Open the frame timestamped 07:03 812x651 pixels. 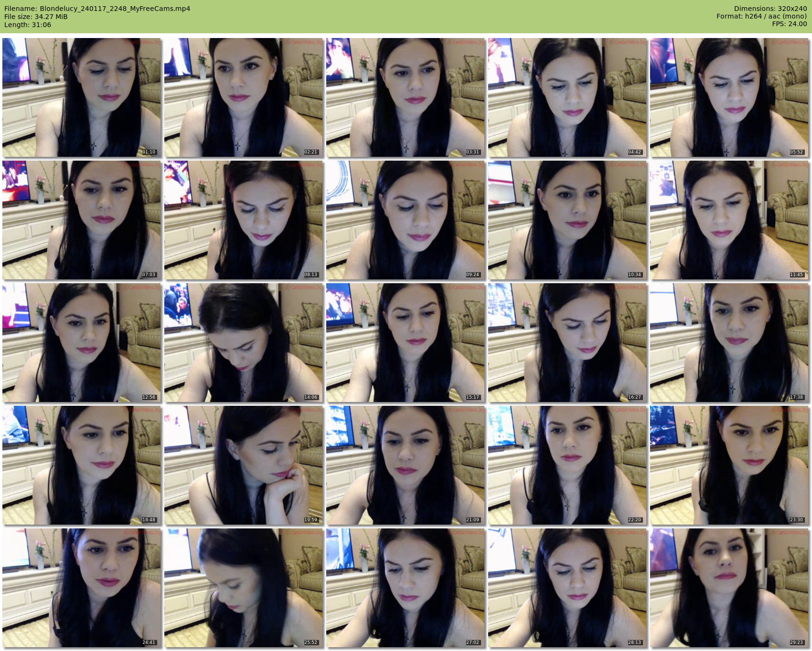82,220
